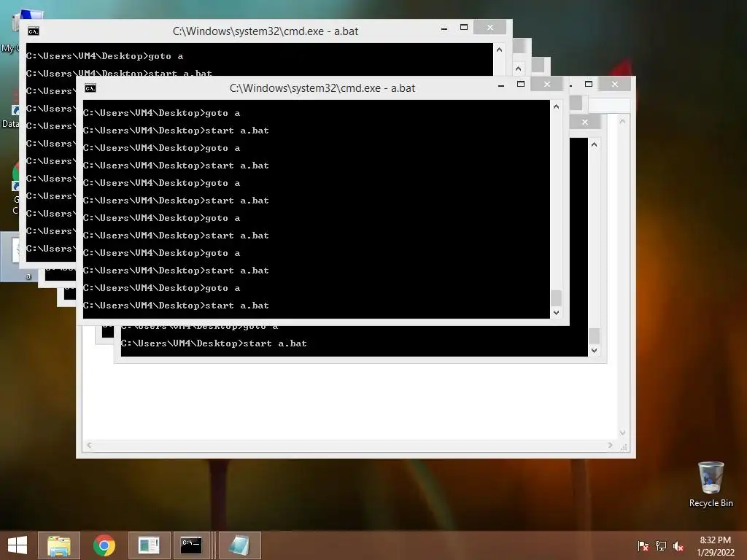Image resolution: width=747 pixels, height=560 pixels.
Task: Open the system menu icon of the front cmd window
Action: 90,88
